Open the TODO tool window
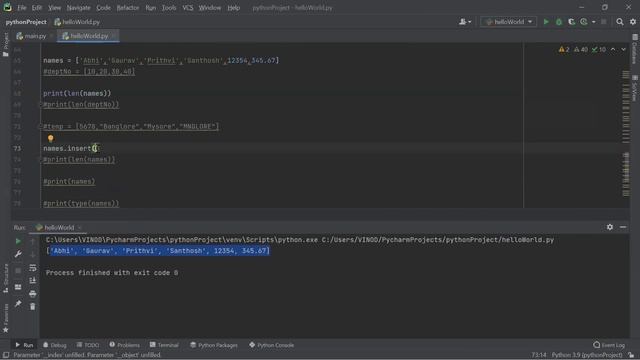The image size is (640, 360). tap(88, 345)
